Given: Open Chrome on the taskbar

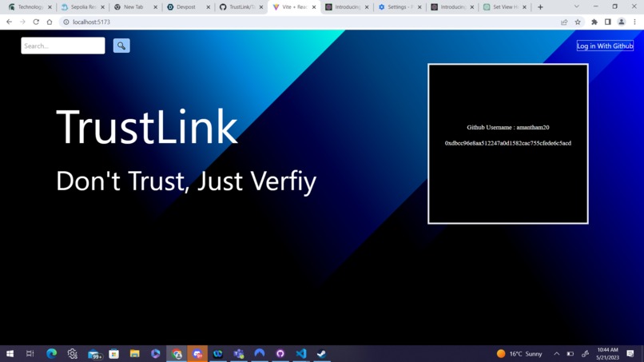Looking at the screenshot, I should (x=177, y=353).
